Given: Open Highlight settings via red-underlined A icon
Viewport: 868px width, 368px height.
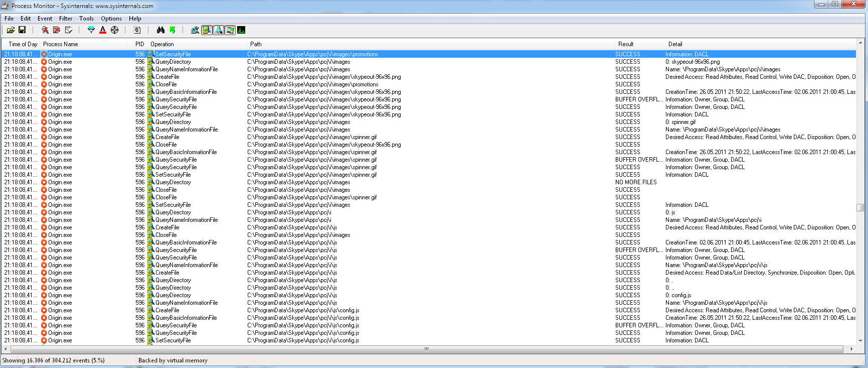Looking at the screenshot, I should (103, 30).
